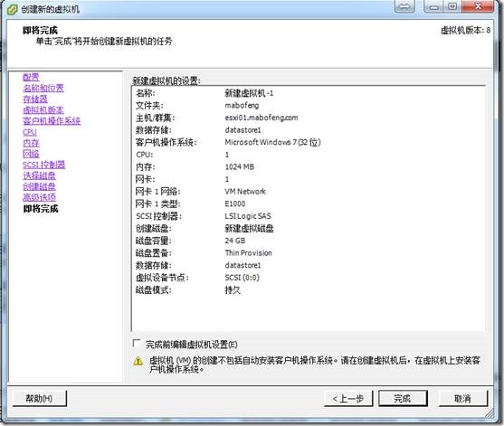Go to the 客户机操作系统 wizard step
The image size is (504, 426).
(x=52, y=121)
